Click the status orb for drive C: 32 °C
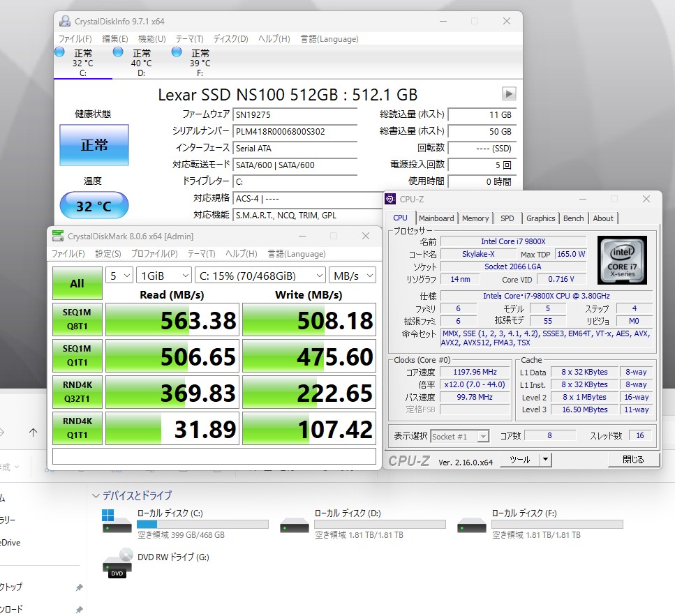Screen dimensions: 675x616 [x=59, y=52]
